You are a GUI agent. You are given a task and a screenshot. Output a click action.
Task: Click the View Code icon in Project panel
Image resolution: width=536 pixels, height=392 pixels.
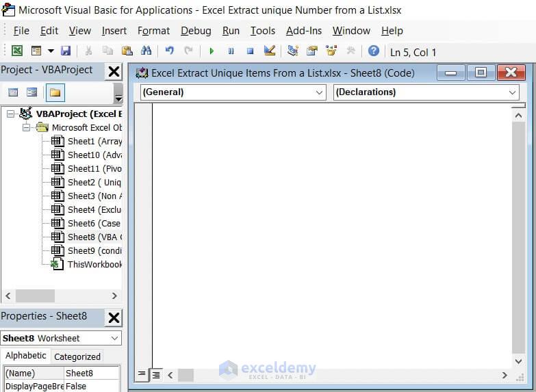click(x=13, y=92)
